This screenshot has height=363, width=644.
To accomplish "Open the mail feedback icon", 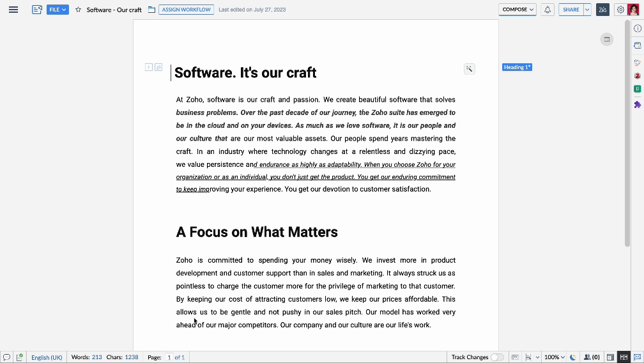I will [x=637, y=357].
